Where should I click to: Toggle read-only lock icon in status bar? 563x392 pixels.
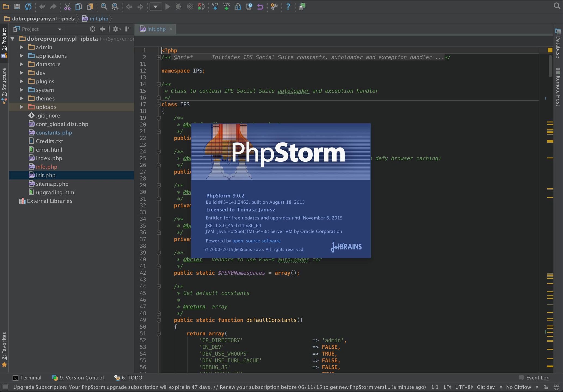pyautogui.click(x=546, y=387)
